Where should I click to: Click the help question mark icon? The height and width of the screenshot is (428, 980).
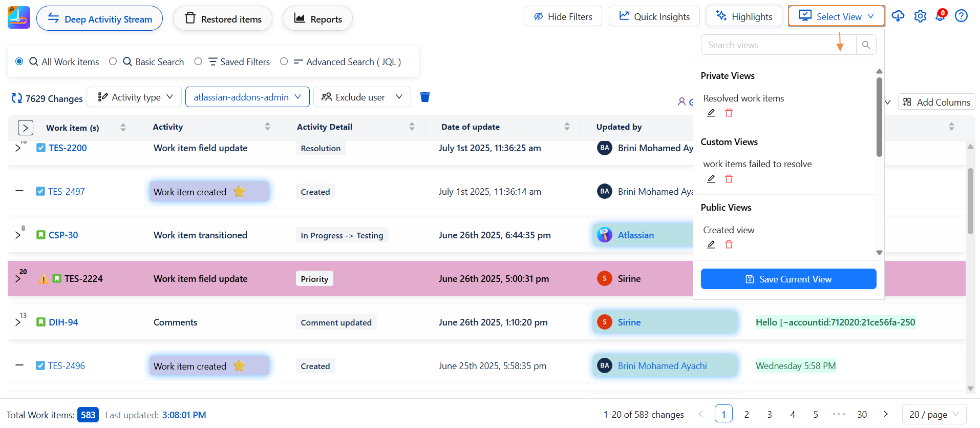tap(961, 16)
